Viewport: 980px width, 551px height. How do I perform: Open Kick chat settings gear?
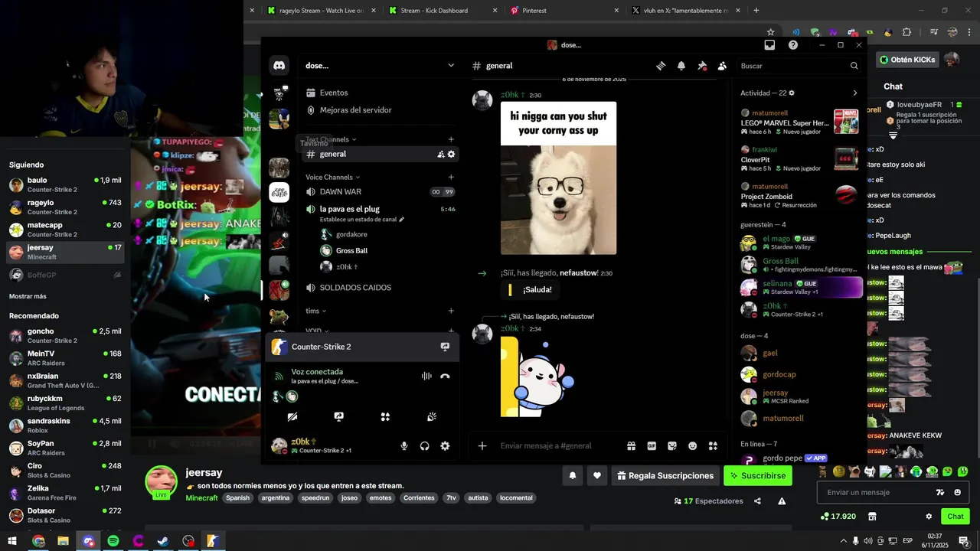coord(929,517)
